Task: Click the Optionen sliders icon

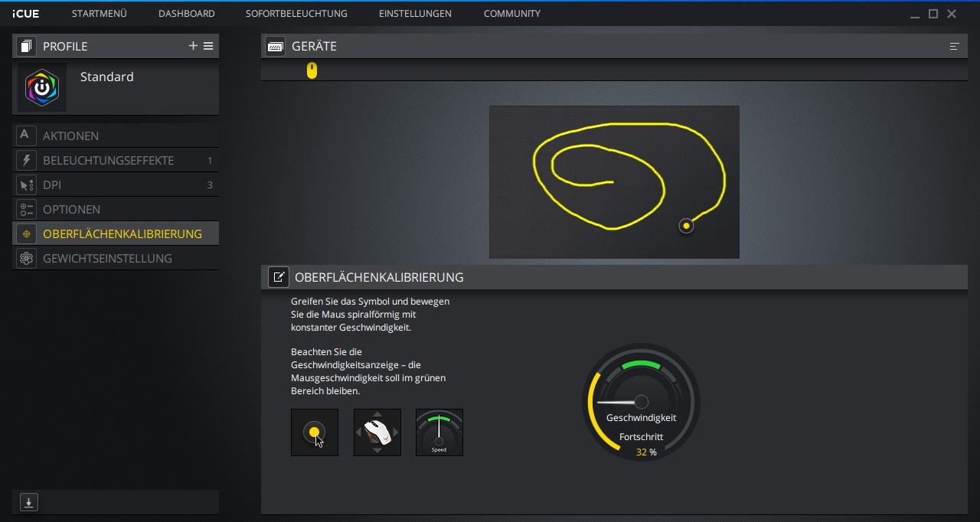Action: click(x=26, y=209)
